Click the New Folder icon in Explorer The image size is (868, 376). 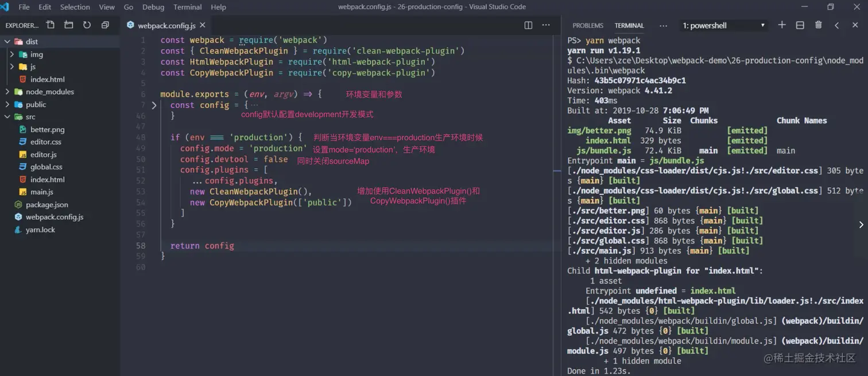point(69,25)
